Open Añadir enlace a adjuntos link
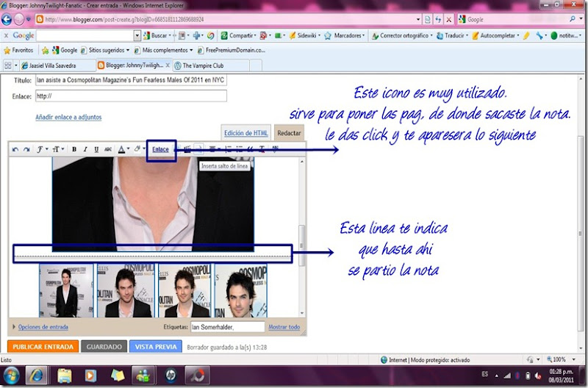This screenshot has height=388, width=588. 68,117
